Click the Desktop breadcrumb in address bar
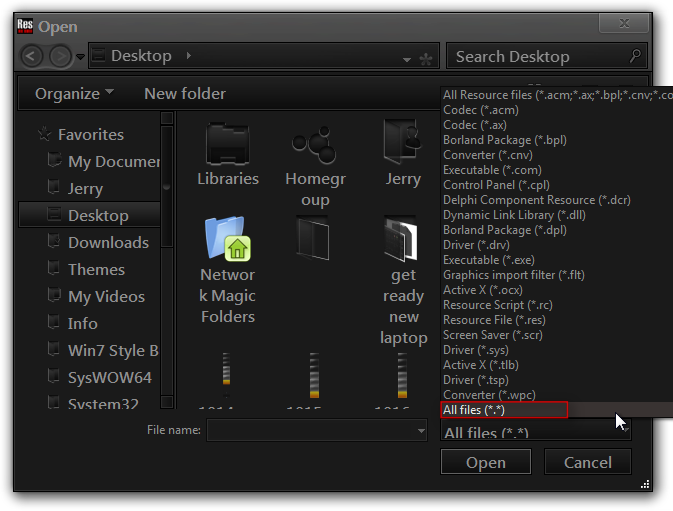Screen dimensions: 673x511 pyautogui.click(x=141, y=56)
